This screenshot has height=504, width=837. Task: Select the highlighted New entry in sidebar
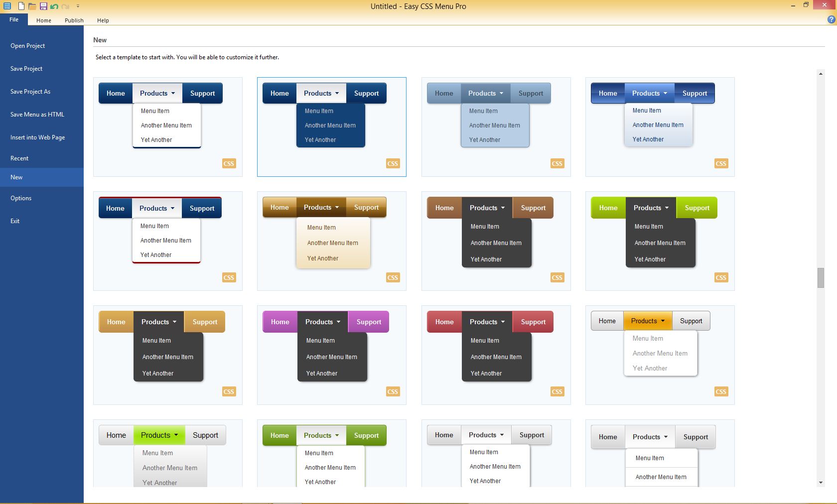(42, 177)
